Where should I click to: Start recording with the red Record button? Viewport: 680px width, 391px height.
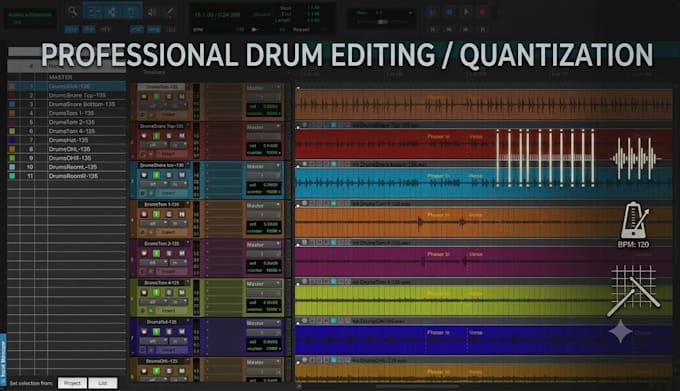coord(482,12)
